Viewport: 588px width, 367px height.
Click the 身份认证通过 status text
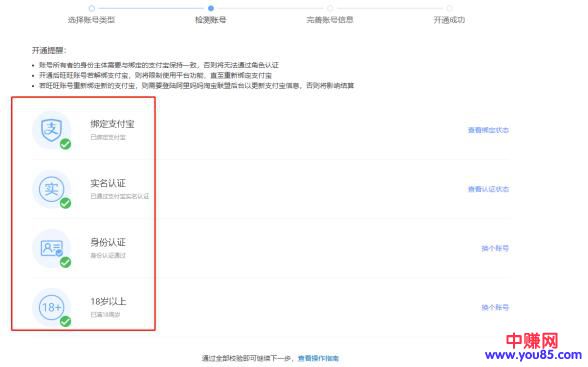point(108,255)
